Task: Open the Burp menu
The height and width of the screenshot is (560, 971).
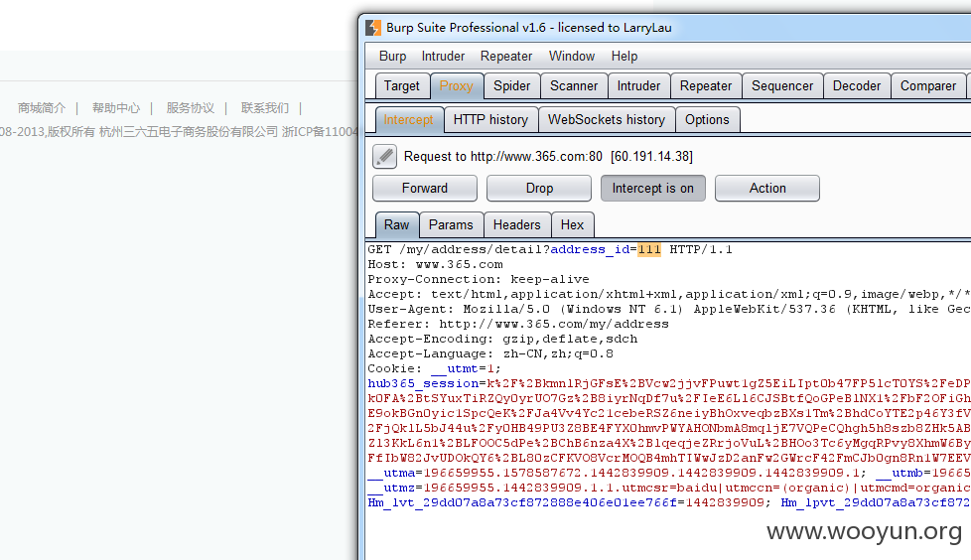Action: click(392, 57)
